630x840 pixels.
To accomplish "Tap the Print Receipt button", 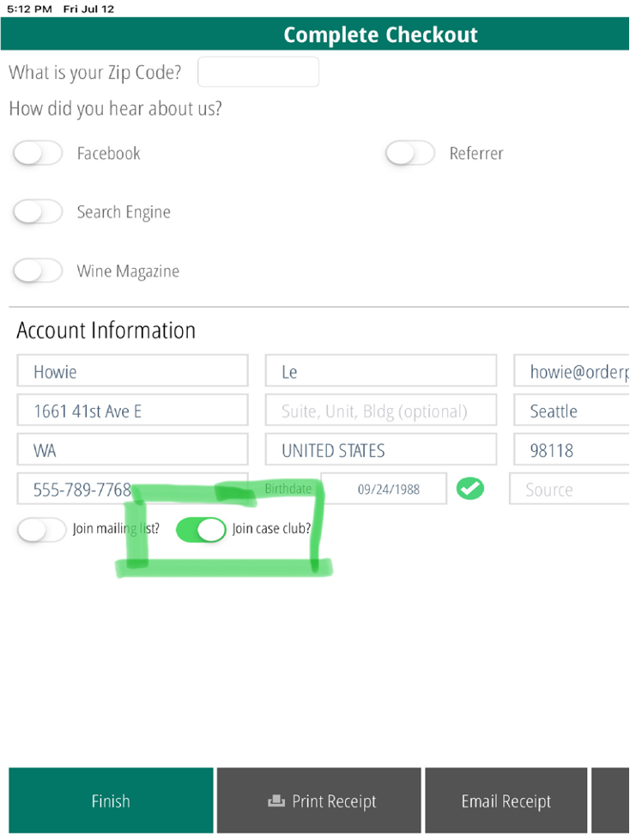I will [x=319, y=800].
